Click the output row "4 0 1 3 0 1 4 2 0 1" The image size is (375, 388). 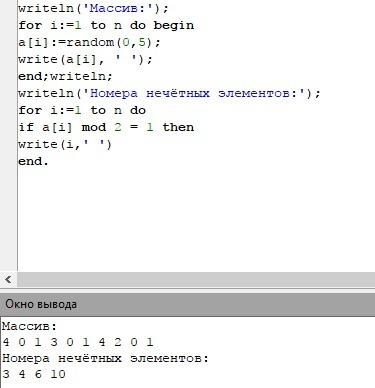(78, 342)
